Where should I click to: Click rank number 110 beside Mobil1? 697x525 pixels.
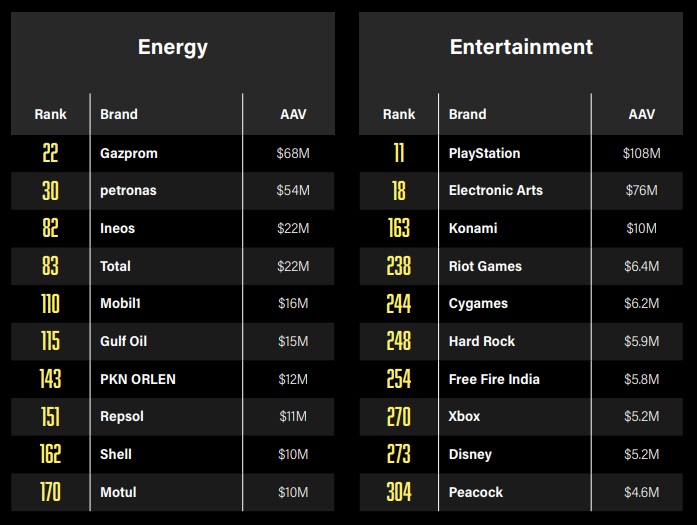(x=50, y=304)
